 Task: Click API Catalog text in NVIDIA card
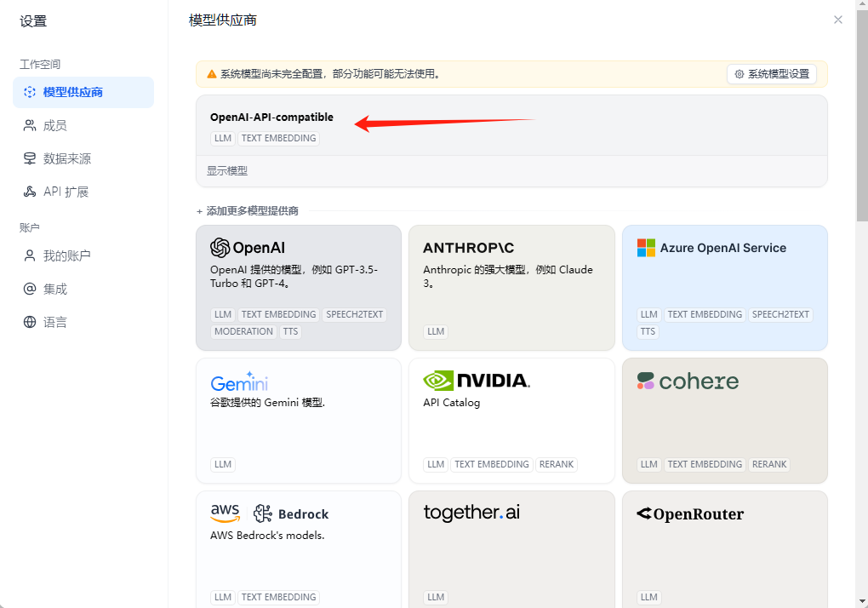[451, 403]
